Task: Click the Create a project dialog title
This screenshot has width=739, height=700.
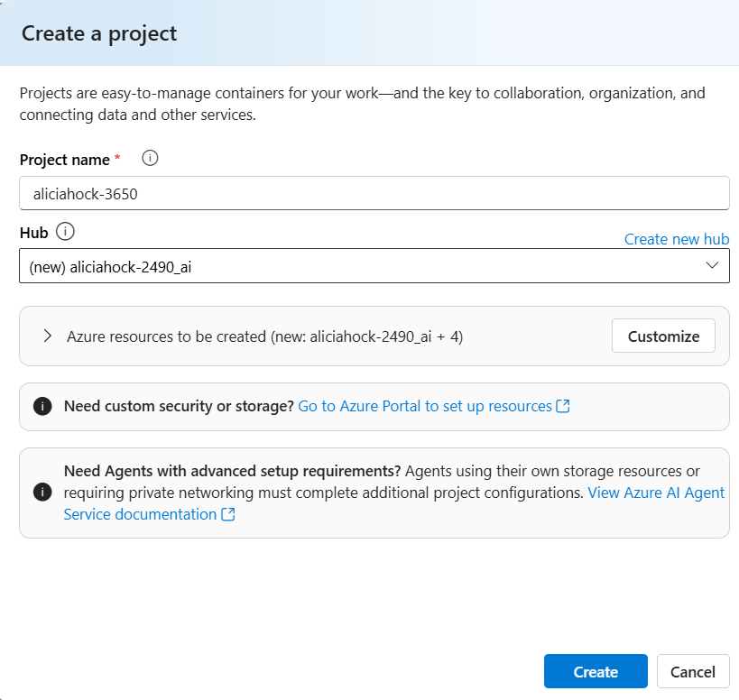Action: coord(99,33)
